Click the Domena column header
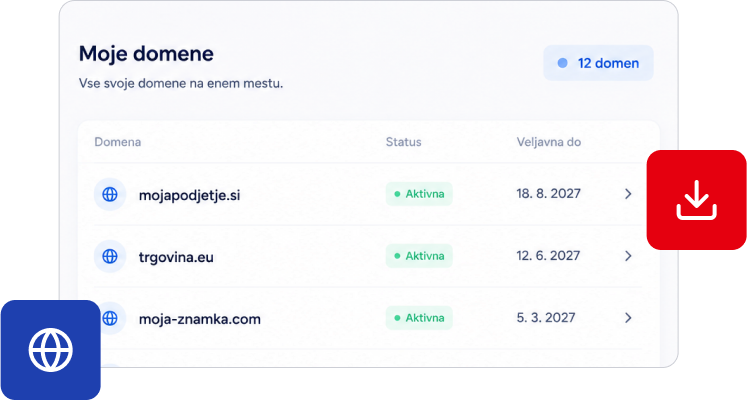This screenshot has height=400, width=747. [x=118, y=142]
